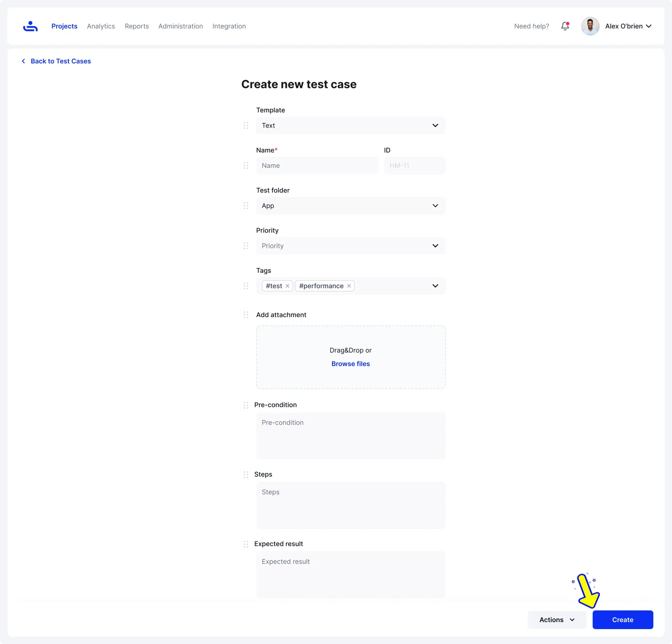This screenshot has height=644, width=672.
Task: Go to the Integration section
Action: coord(229,26)
